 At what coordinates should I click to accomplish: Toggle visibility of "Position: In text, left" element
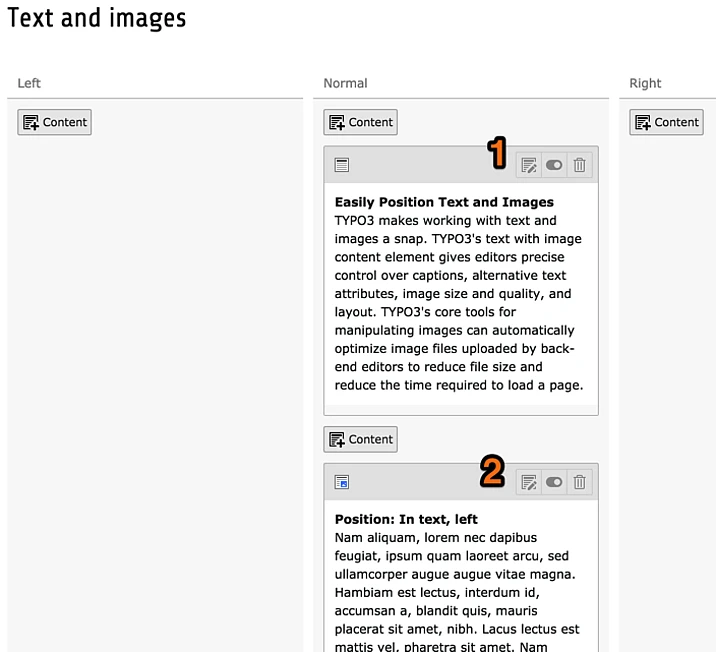pyautogui.click(x=554, y=482)
